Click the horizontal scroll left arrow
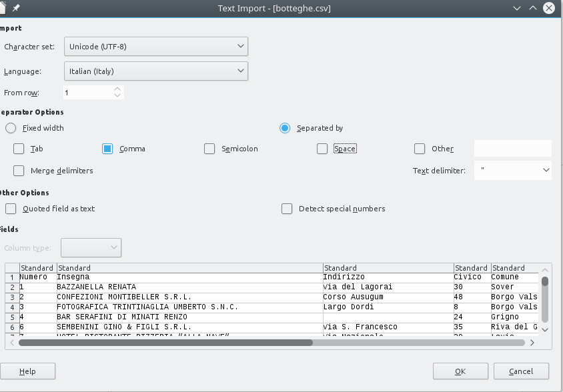The width and height of the screenshot is (563, 392). click(x=12, y=343)
